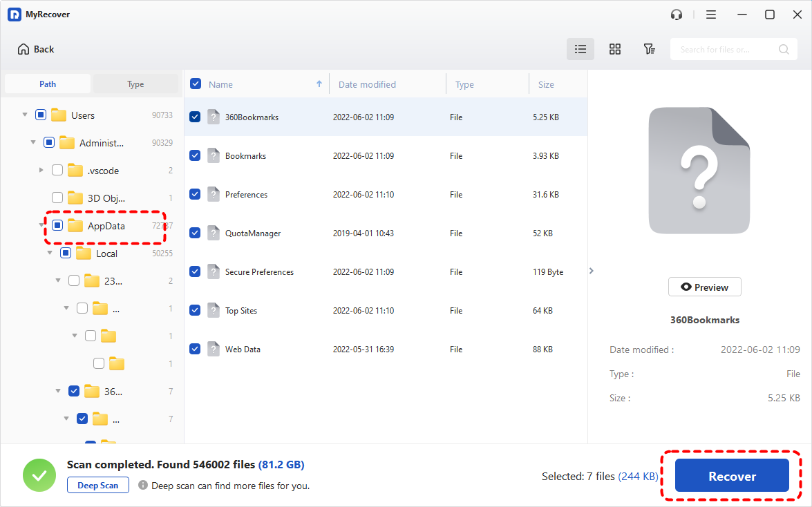
Task: Click the Recover button
Action: coord(732,476)
